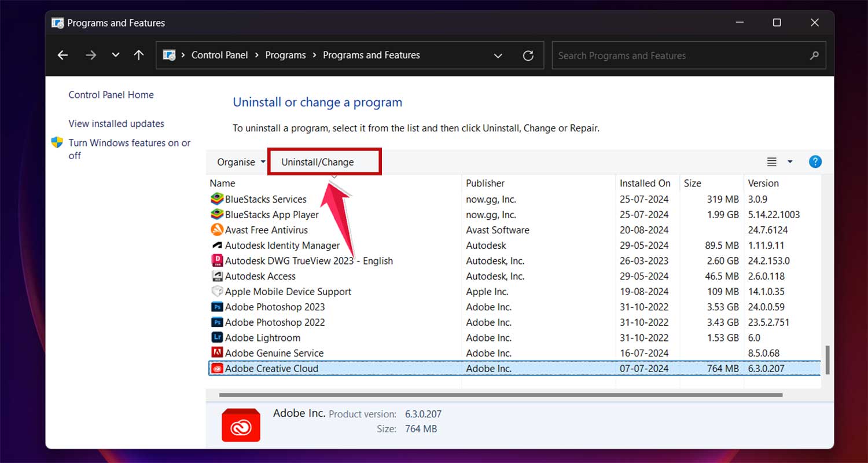Refresh the Programs and Features list
Viewport: 868px width, 463px height.
tap(528, 56)
